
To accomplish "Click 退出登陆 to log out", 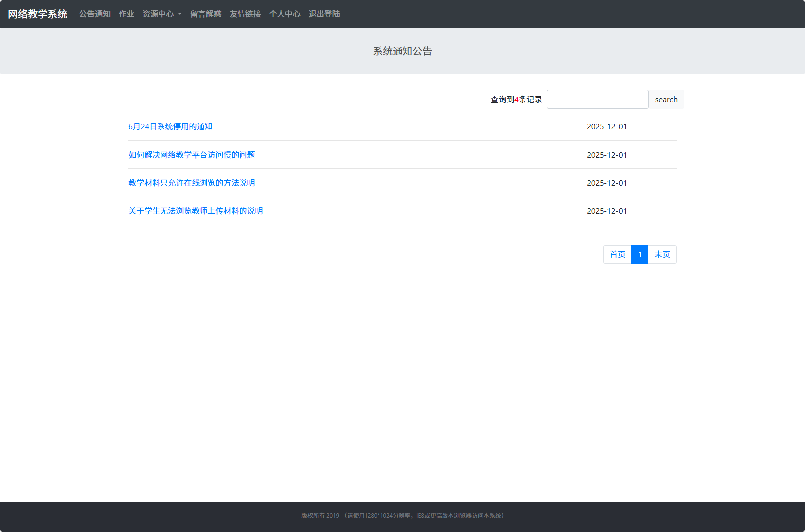I will [x=324, y=14].
